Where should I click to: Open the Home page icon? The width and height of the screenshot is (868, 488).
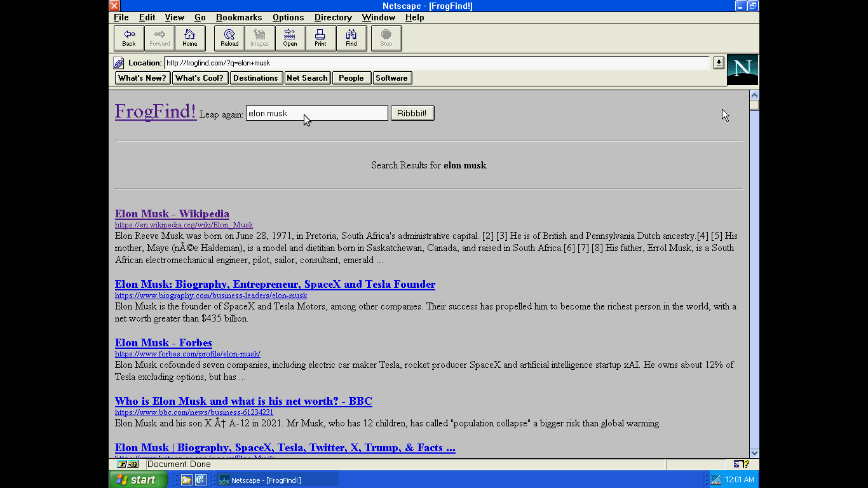(x=190, y=38)
